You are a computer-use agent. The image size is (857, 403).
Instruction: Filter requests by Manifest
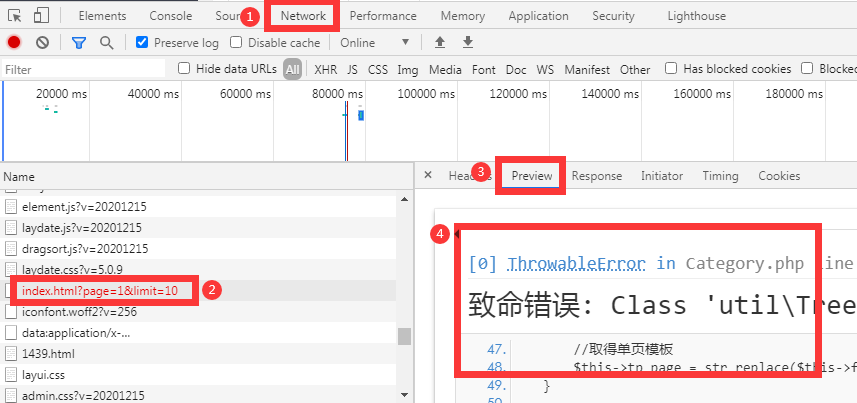587,69
